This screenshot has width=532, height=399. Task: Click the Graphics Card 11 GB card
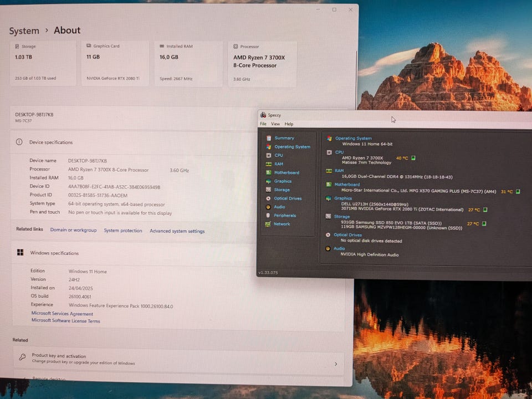click(115, 63)
